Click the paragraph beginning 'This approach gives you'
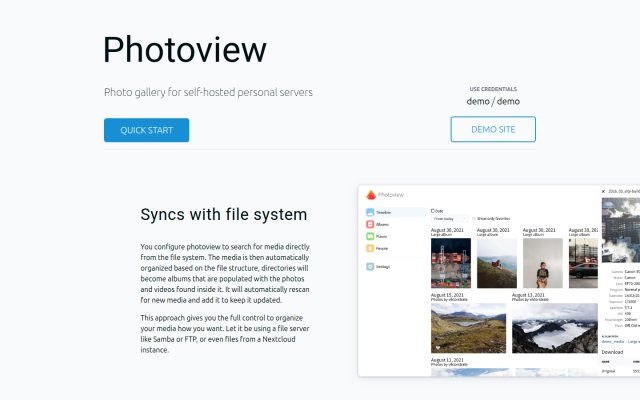Image resolution: width=640 pixels, height=400 pixels. 225,334
